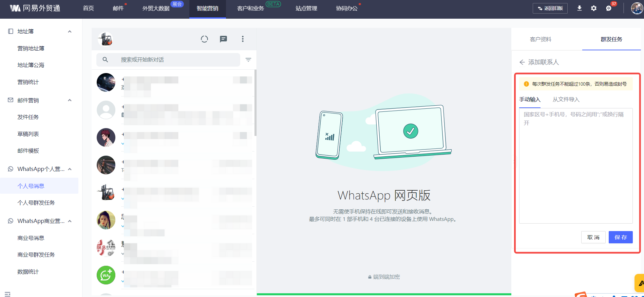
Task: Click the 取消 button
Action: (593, 237)
